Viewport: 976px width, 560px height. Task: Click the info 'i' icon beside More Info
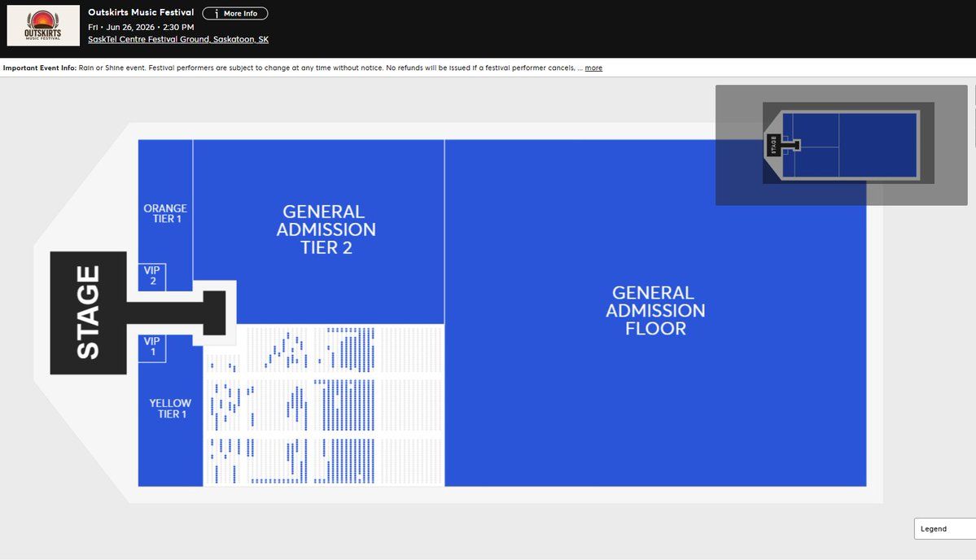[216, 14]
